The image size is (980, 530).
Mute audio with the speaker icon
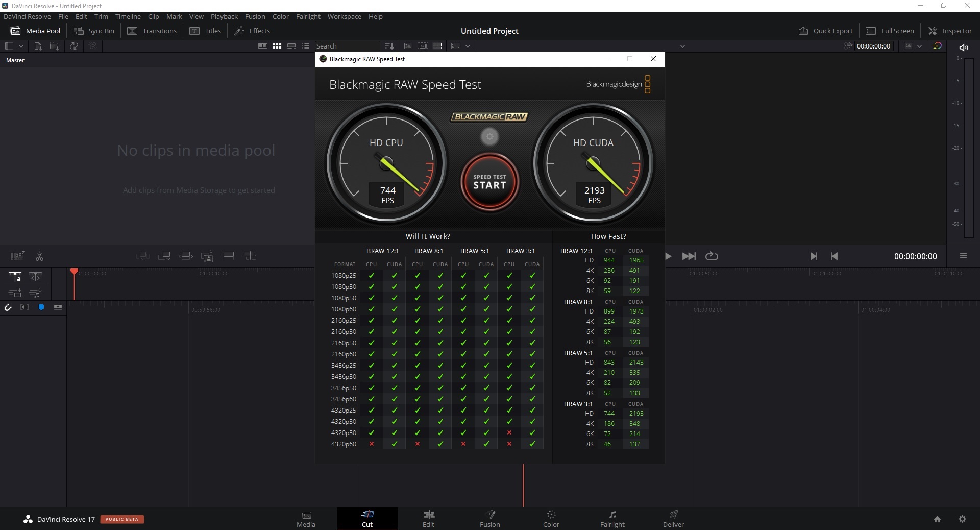tap(964, 47)
